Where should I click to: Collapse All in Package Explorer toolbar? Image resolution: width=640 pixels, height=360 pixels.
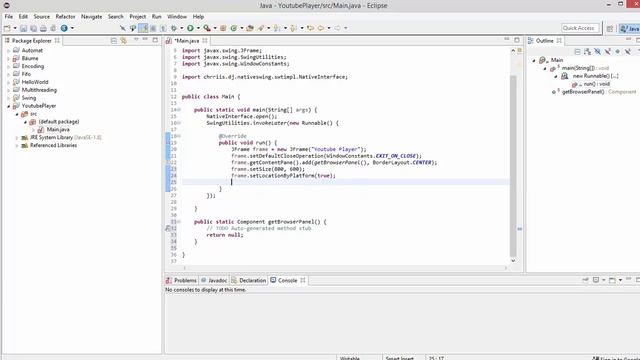coord(113,40)
